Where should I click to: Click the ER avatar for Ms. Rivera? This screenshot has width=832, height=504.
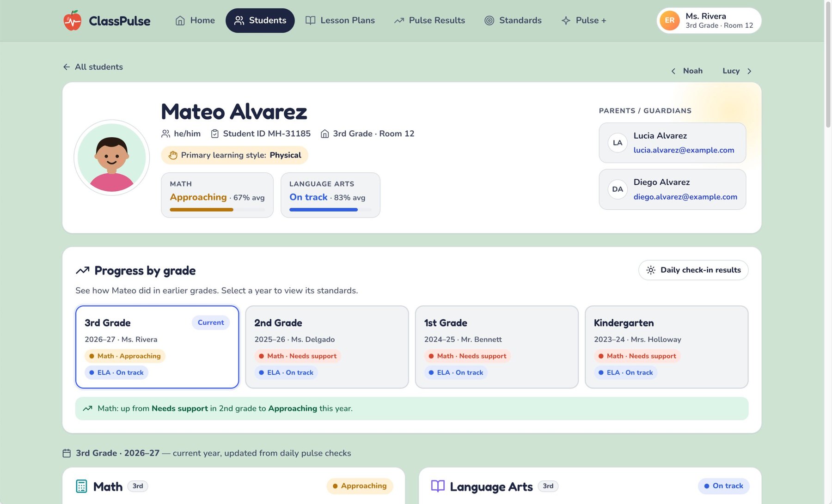(x=670, y=20)
